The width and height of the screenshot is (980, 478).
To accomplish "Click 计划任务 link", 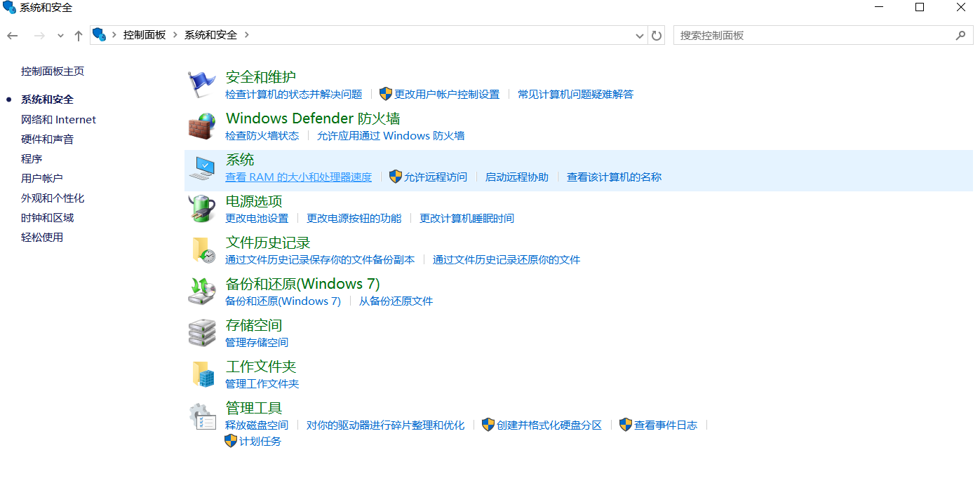I will pos(260,441).
